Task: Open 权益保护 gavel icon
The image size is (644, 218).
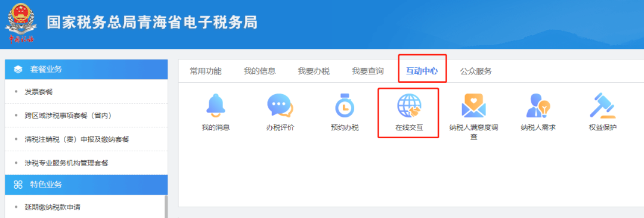Action: 602,105
